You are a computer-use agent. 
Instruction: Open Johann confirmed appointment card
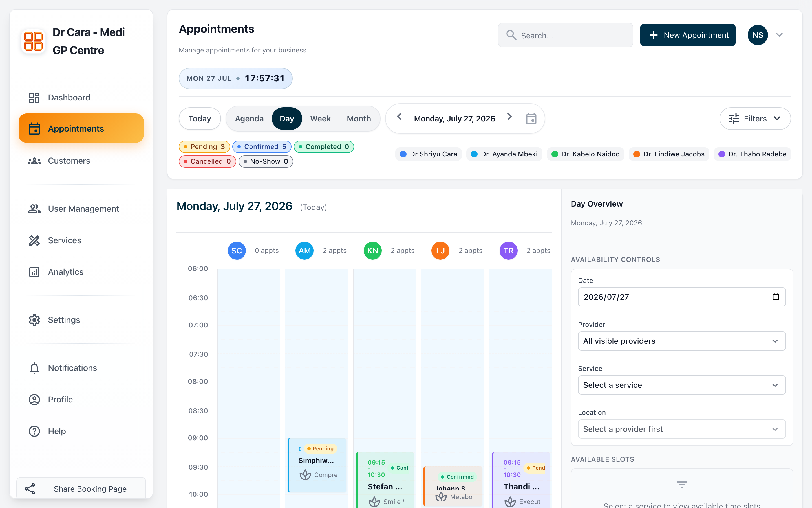pos(453,486)
